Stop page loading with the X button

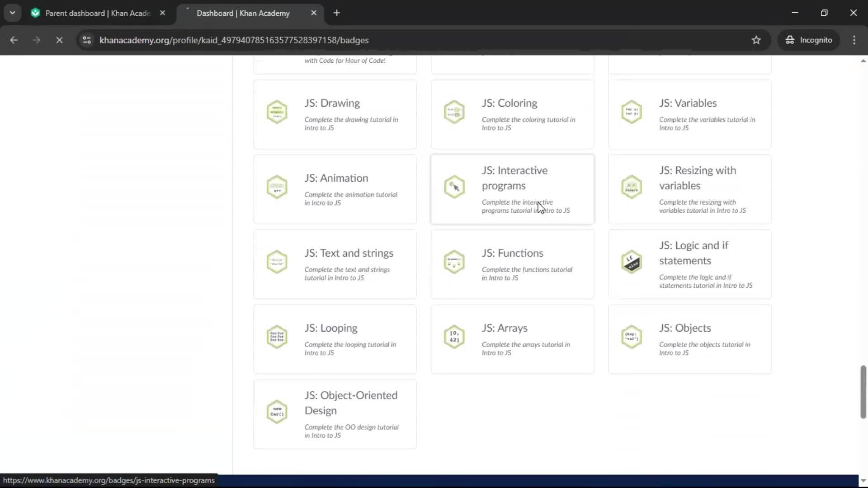tap(59, 40)
